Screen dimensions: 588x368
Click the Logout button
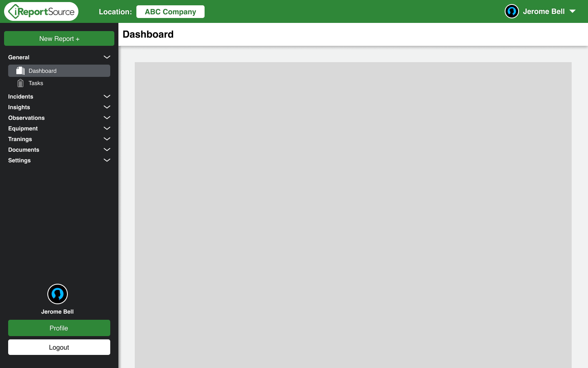pyautogui.click(x=59, y=347)
